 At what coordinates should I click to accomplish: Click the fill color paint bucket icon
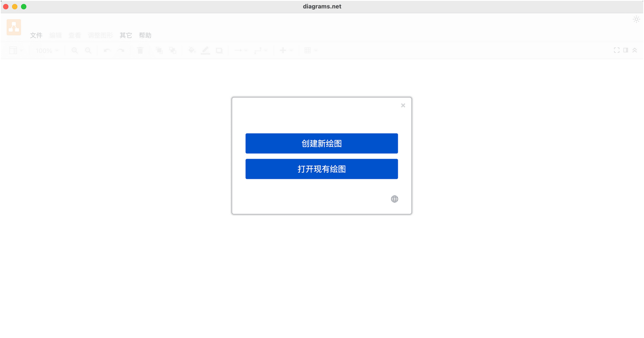[x=192, y=51]
